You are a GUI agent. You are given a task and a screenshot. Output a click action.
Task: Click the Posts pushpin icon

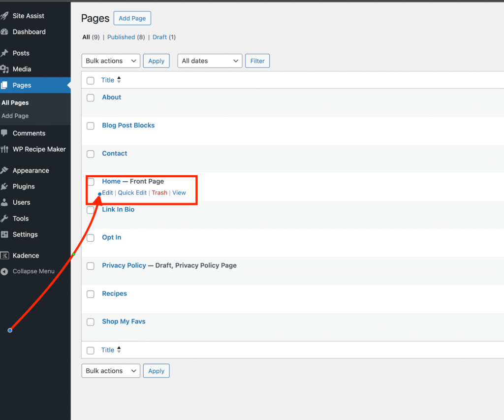[4, 53]
